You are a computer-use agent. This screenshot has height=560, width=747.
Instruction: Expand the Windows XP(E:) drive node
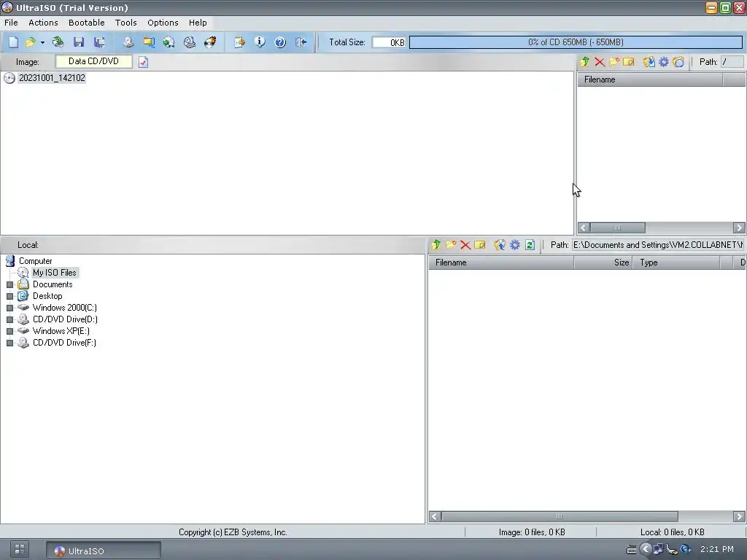(x=9, y=332)
